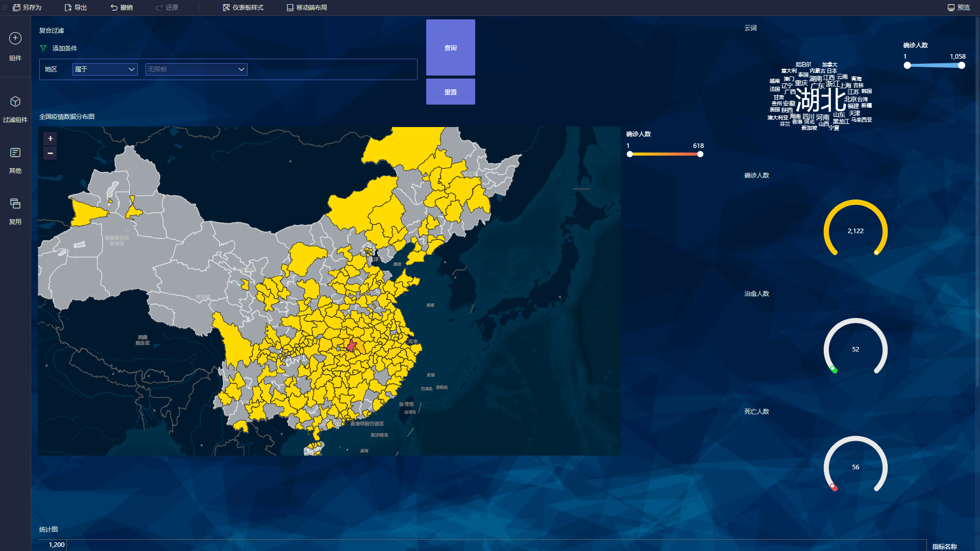Click the large 湖北 word in word cloud
The width and height of the screenshot is (980, 551).
[x=820, y=99]
